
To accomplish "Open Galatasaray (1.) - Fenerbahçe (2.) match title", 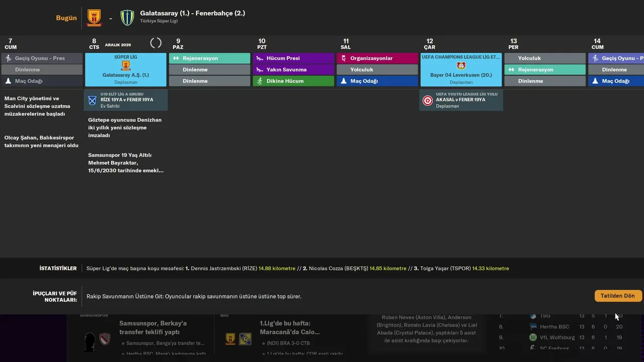I will point(193,13).
